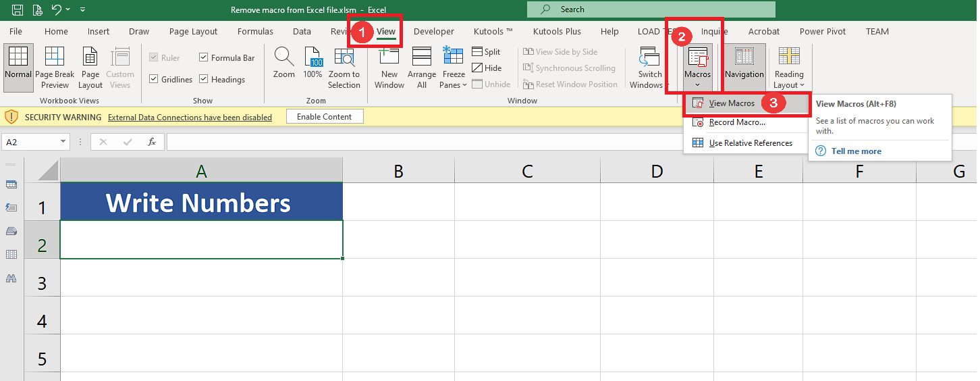
Task: Expand the Macros dropdown arrow
Action: [x=698, y=85]
